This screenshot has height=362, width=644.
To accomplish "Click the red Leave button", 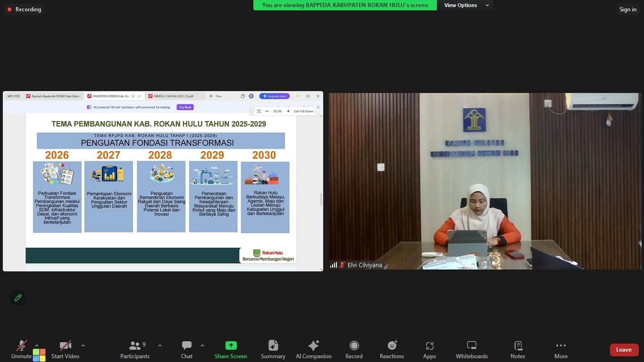I will point(624,350).
